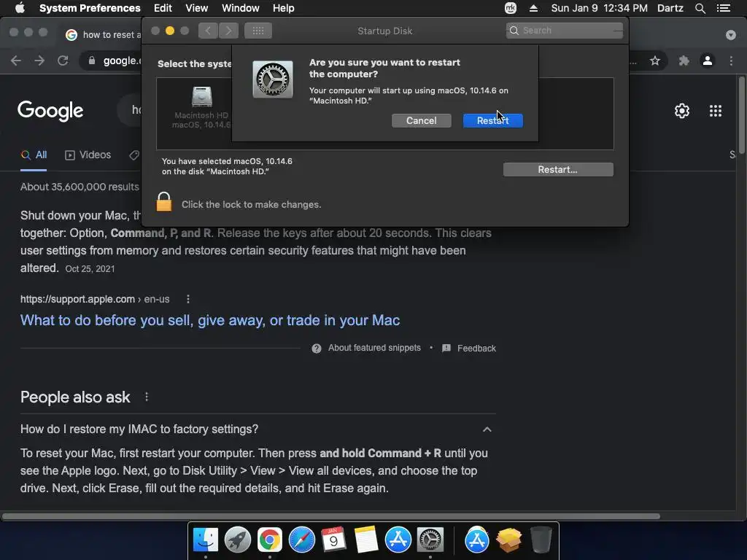Open Google quick settings gear
The width and height of the screenshot is (747, 560).
682,111
